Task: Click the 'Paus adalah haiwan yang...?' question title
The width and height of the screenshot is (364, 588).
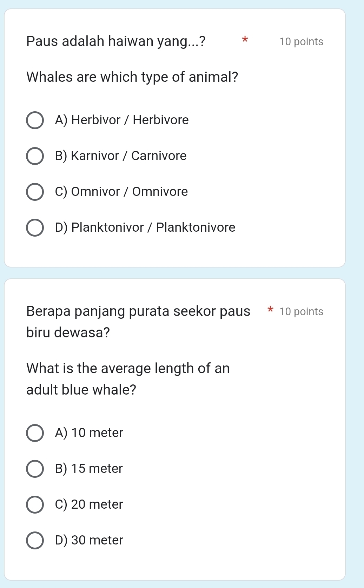Action: 116,41
